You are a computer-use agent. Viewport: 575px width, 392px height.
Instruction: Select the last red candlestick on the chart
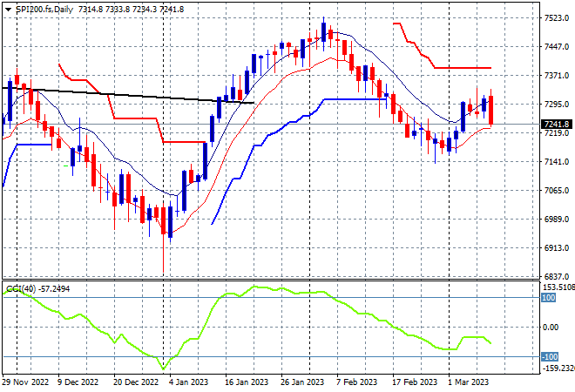click(x=490, y=110)
